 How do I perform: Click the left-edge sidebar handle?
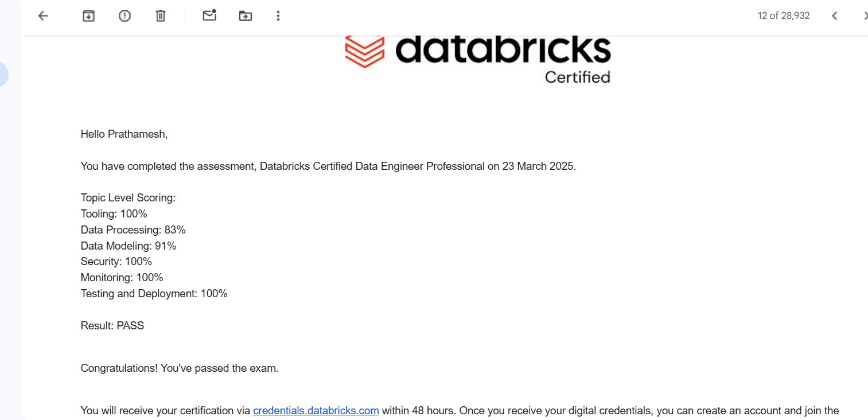point(3,74)
